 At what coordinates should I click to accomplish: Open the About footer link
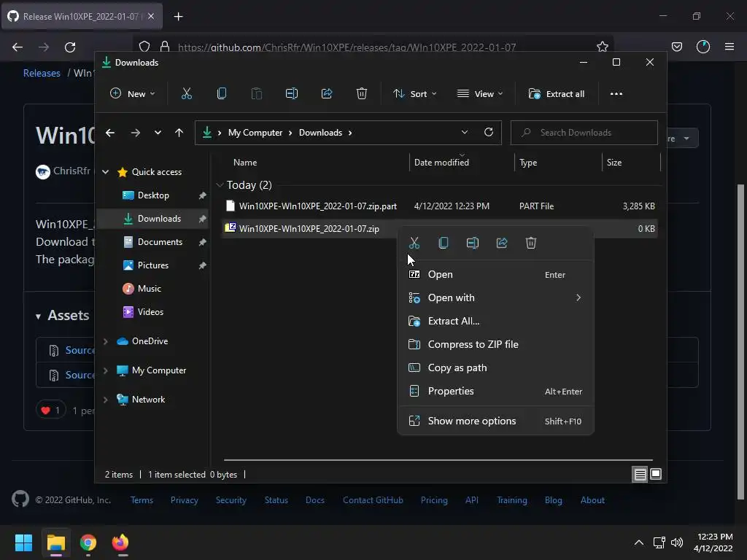point(592,500)
